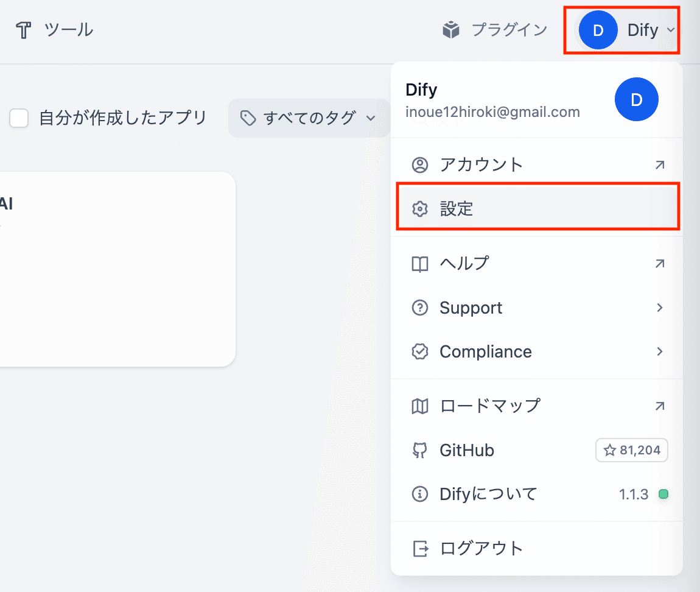
Task: Click the ヘルプ book icon
Action: [x=420, y=263]
